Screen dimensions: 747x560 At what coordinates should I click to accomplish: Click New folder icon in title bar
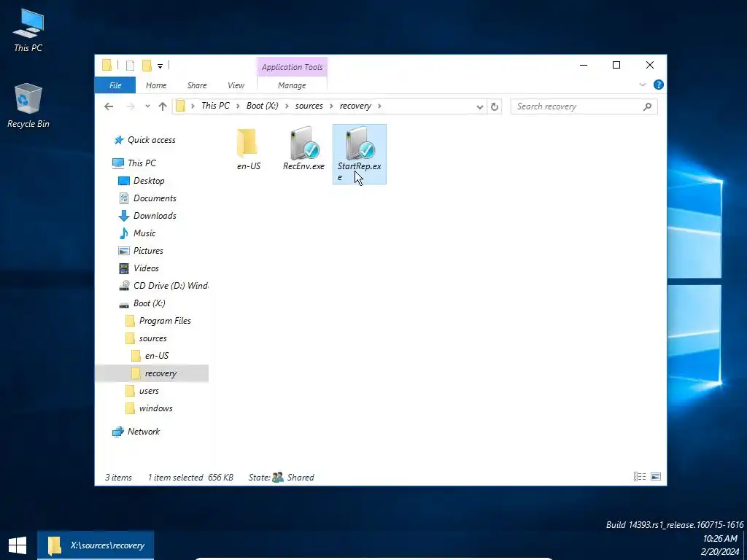pyautogui.click(x=147, y=66)
